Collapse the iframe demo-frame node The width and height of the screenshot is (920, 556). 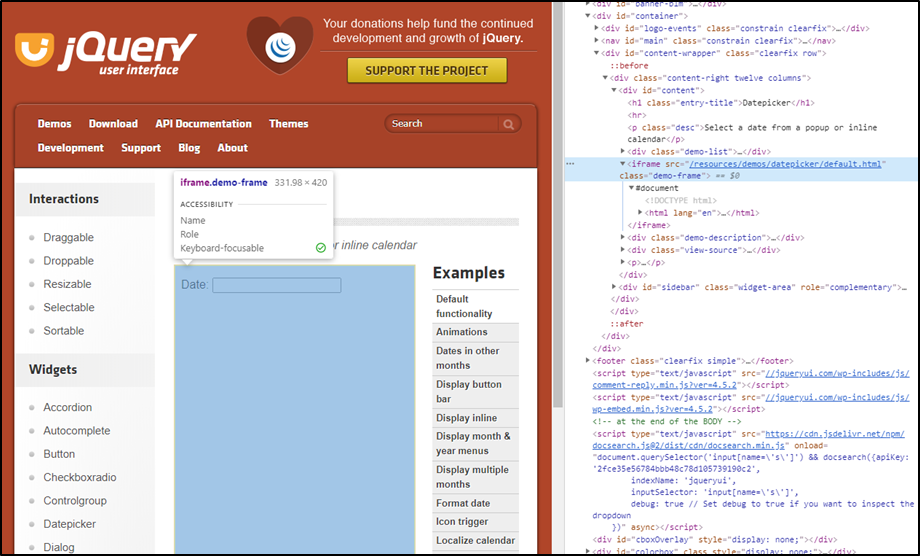[x=623, y=164]
